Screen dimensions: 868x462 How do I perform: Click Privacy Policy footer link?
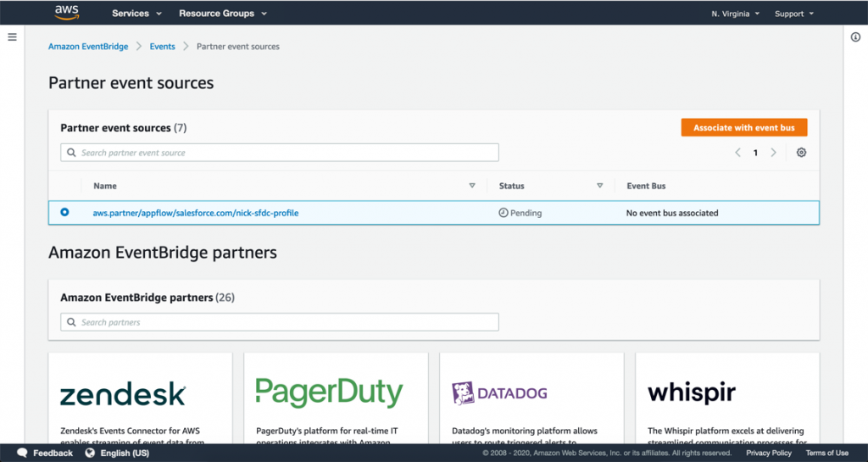[768, 453]
